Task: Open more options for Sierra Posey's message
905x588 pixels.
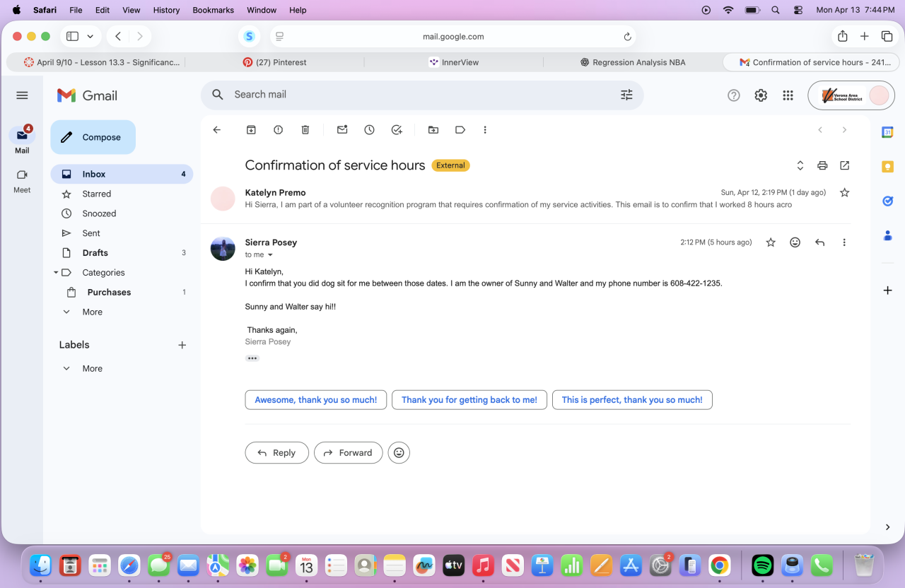Action: coord(844,242)
